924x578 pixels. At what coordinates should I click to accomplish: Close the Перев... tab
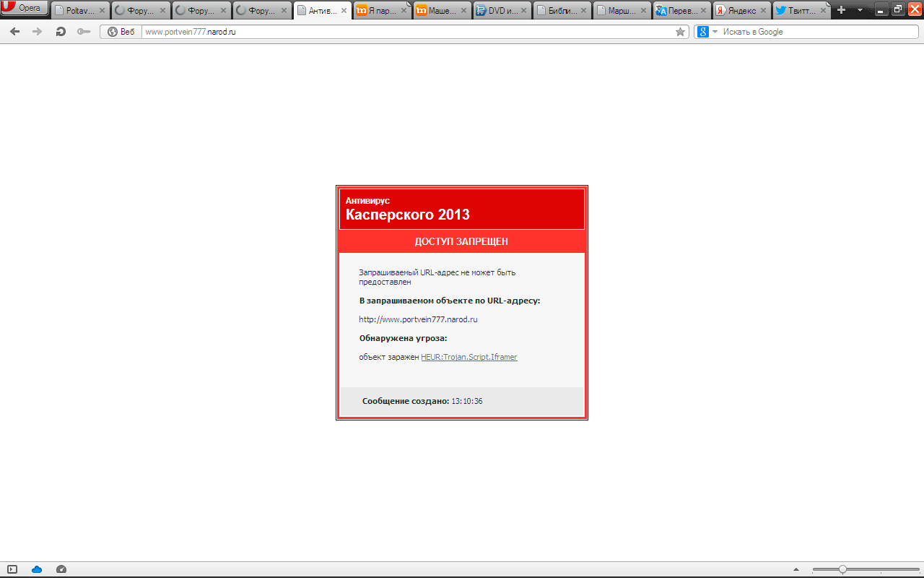[x=703, y=11]
